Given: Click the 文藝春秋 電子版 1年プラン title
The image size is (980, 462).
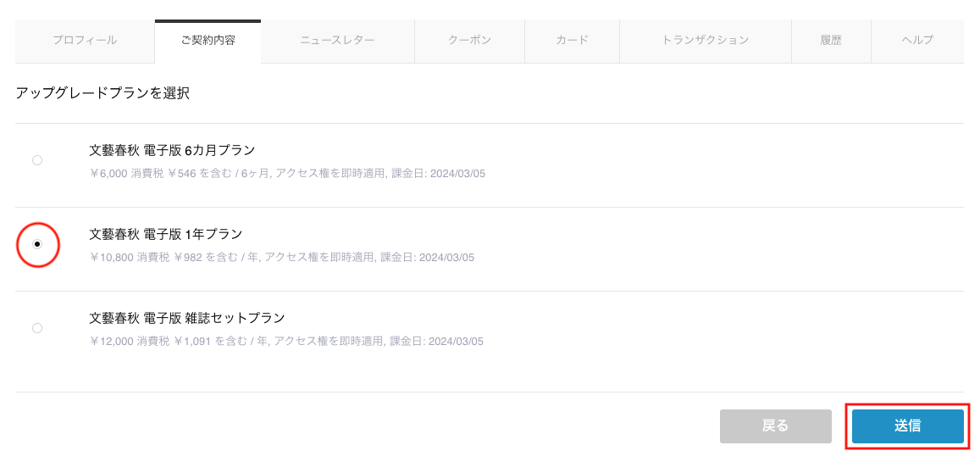Looking at the screenshot, I should pos(166,234).
